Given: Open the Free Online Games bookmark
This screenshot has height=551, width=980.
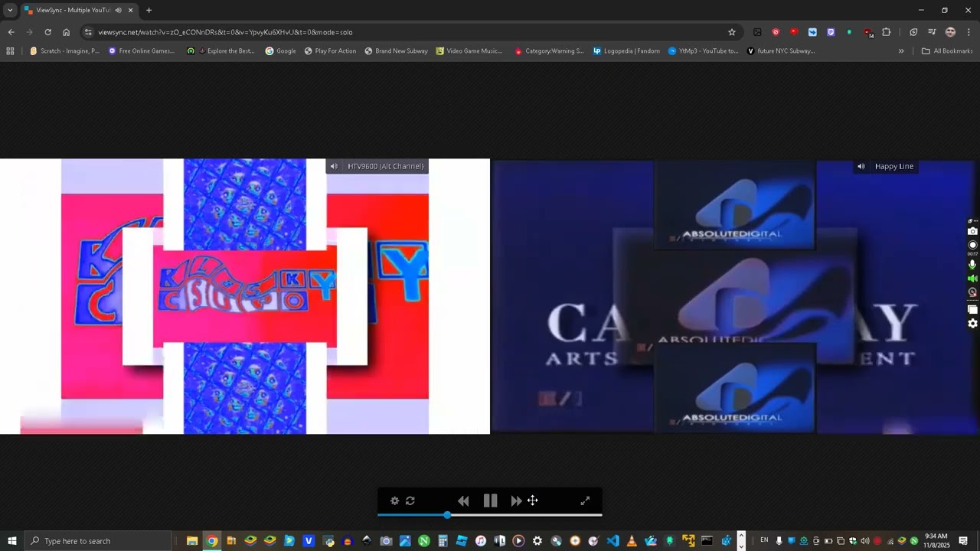Looking at the screenshot, I should [x=142, y=51].
